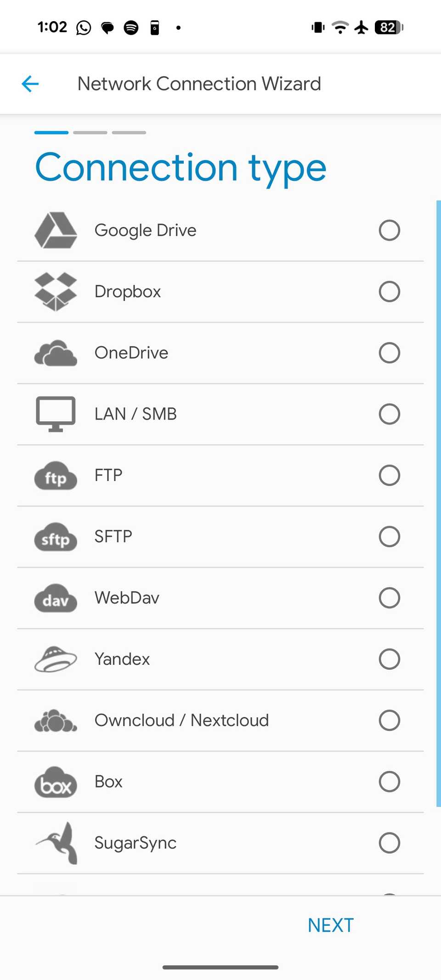
Task: Tap the SFTP cloud icon
Action: (56, 537)
